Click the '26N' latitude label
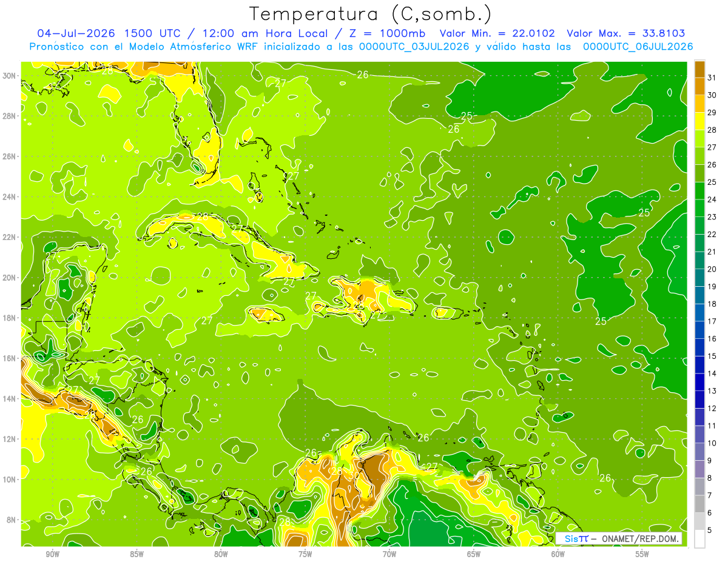728x562 pixels. (10, 156)
